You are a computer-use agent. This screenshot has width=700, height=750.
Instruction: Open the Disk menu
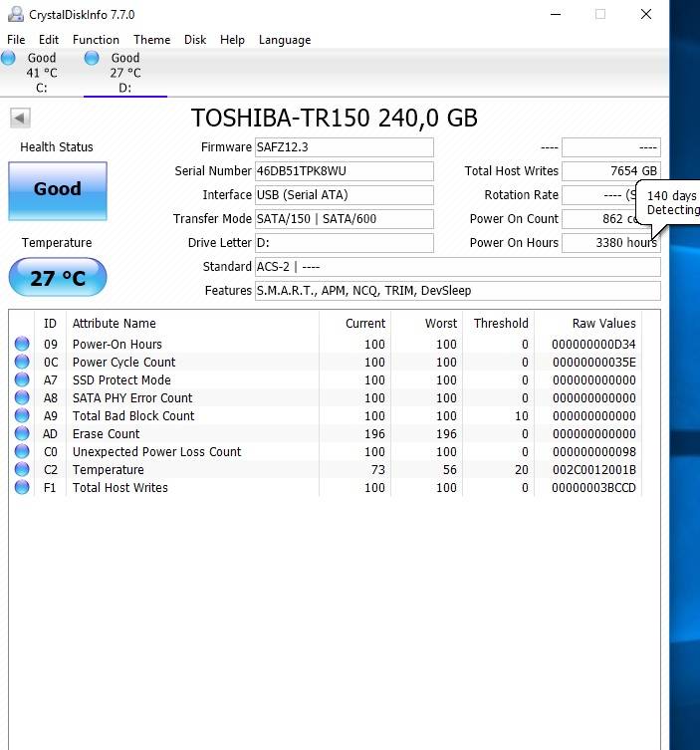[x=195, y=40]
